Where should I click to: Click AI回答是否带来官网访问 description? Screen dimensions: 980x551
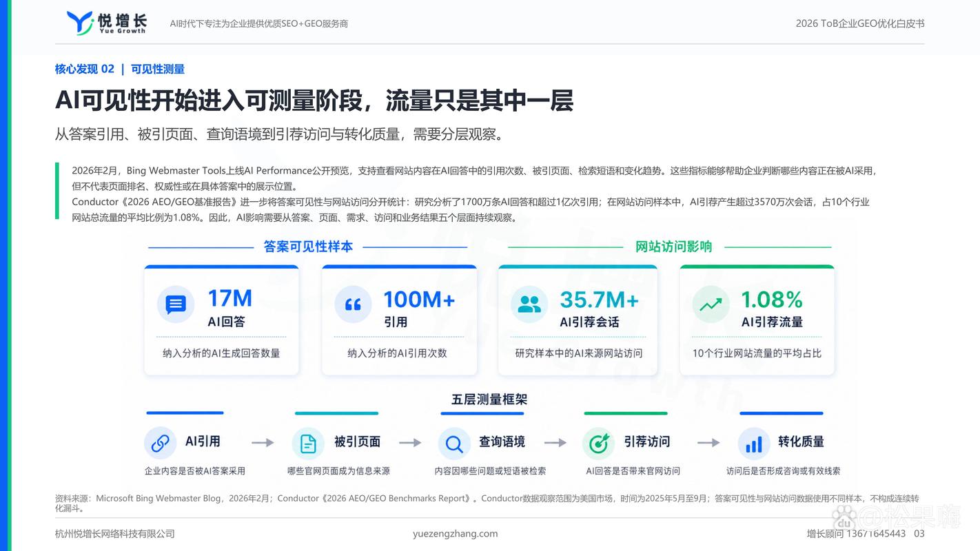click(x=633, y=471)
